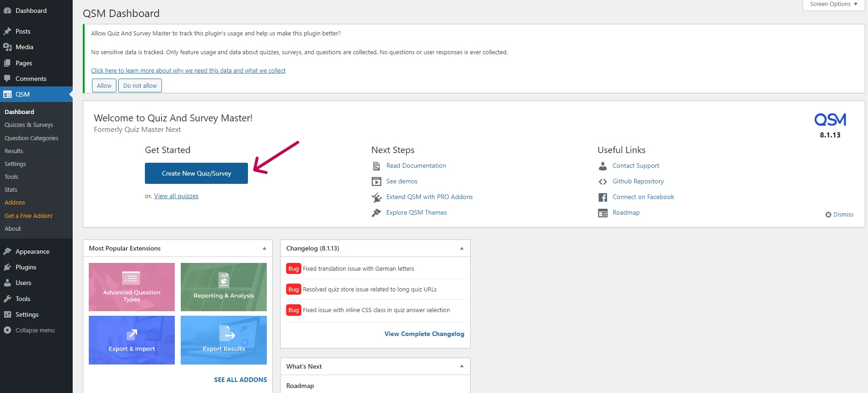The height and width of the screenshot is (393, 868).
Task: Click the Read Documentation page icon
Action: pos(376,166)
